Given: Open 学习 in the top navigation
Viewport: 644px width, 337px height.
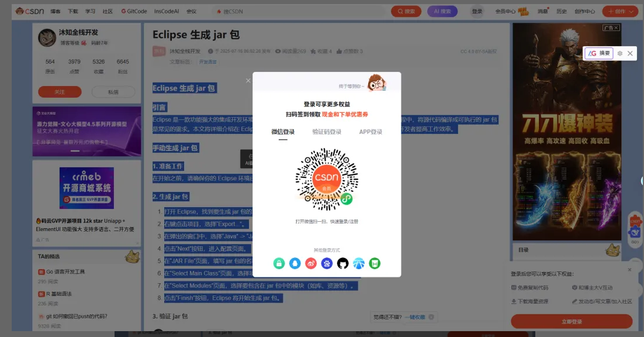Looking at the screenshot, I should [x=91, y=12].
